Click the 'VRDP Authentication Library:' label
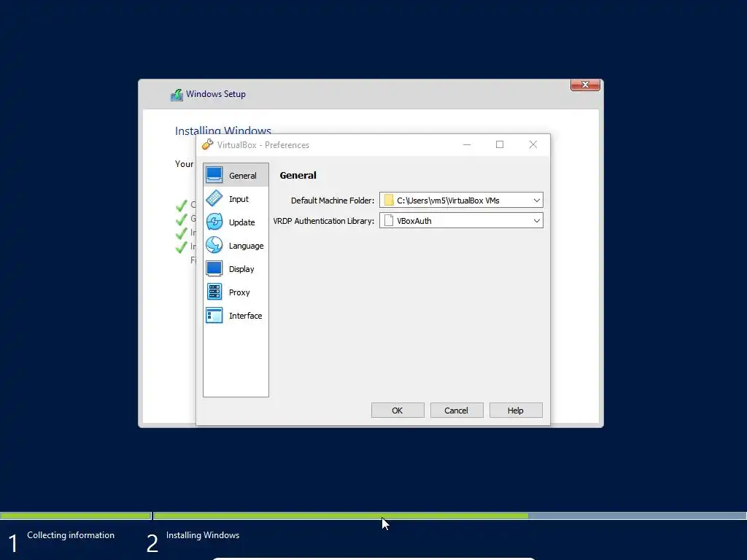 pyautogui.click(x=323, y=221)
